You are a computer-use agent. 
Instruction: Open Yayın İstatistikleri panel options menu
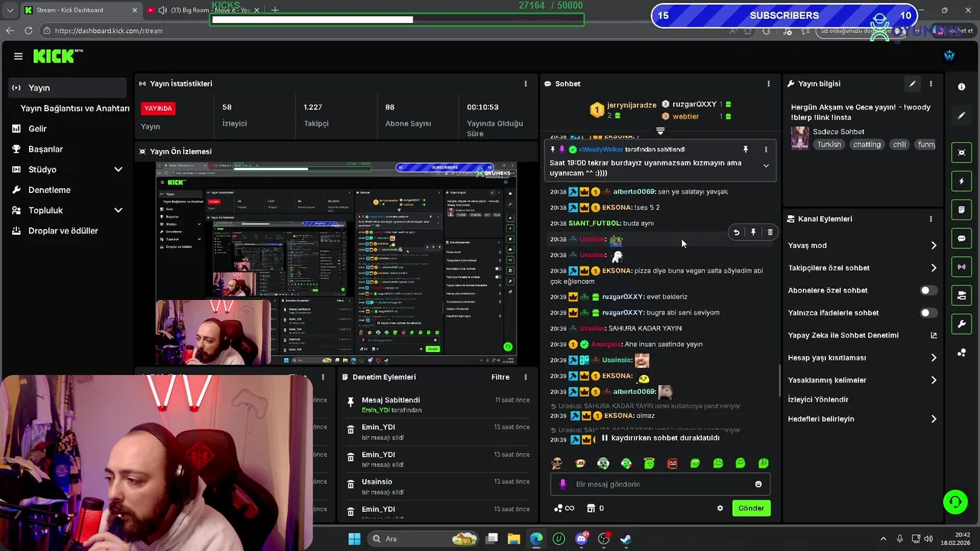525,83
